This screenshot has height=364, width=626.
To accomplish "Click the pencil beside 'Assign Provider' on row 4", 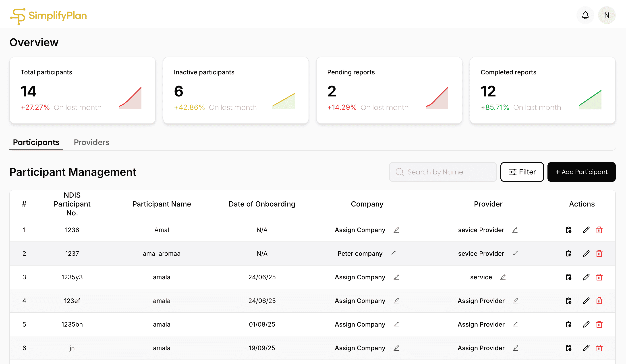I will [x=515, y=301].
